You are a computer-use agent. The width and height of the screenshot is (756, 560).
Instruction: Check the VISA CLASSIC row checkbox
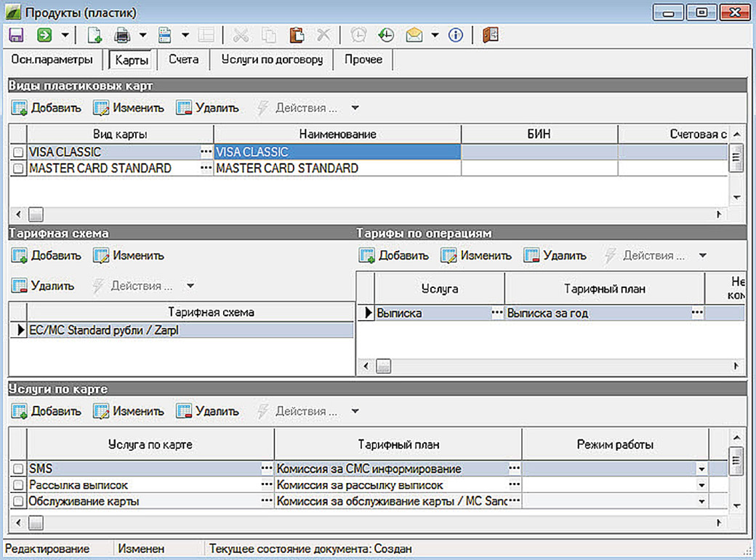click(x=19, y=153)
